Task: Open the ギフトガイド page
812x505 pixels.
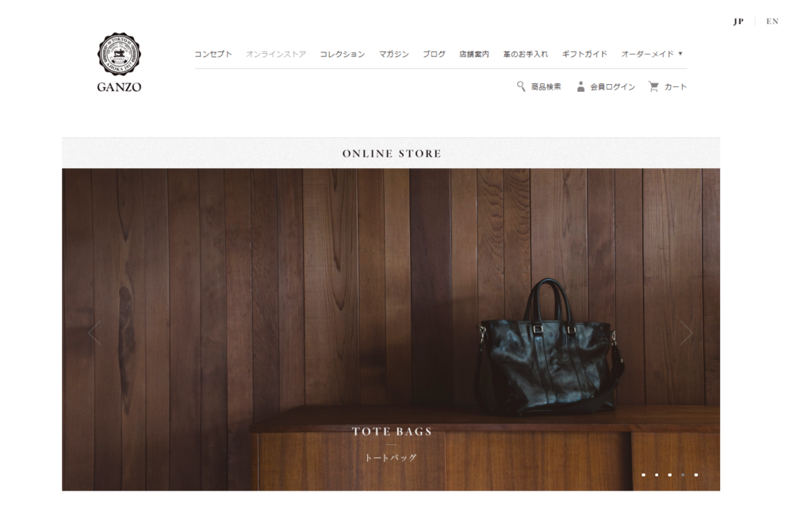Action: pos(584,54)
